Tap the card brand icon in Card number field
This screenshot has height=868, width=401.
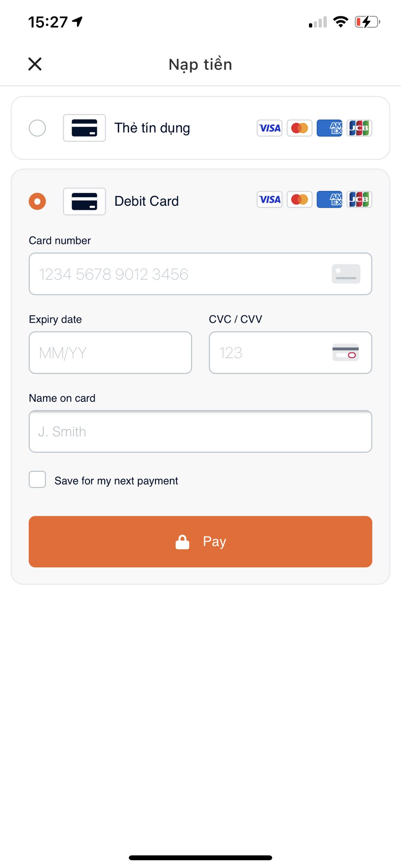point(346,274)
